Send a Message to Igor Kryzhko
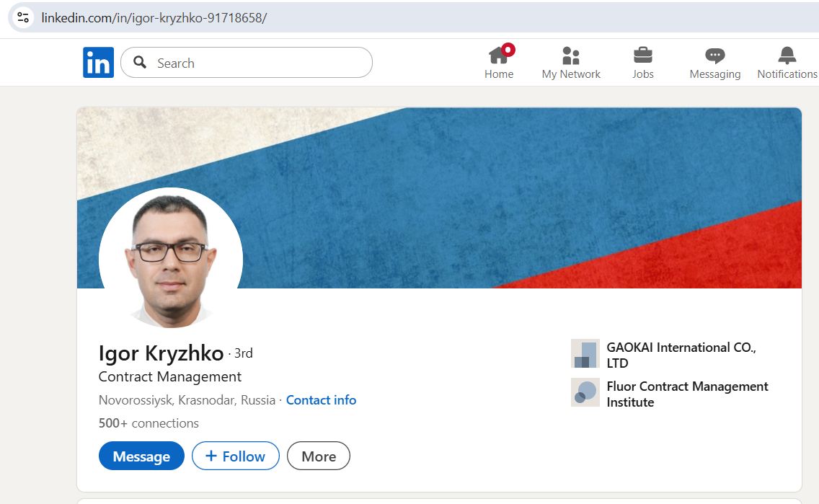The image size is (819, 504). pos(141,456)
